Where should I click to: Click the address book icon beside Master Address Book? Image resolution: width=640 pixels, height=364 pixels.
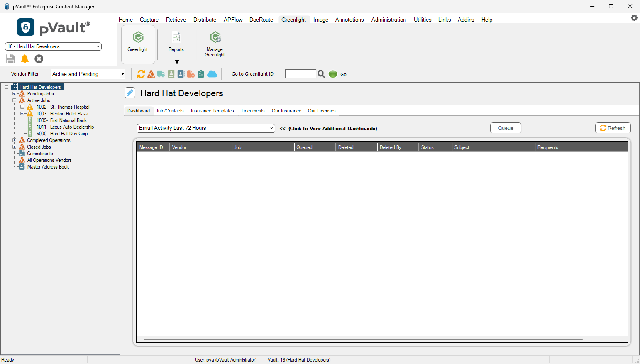coord(22,167)
